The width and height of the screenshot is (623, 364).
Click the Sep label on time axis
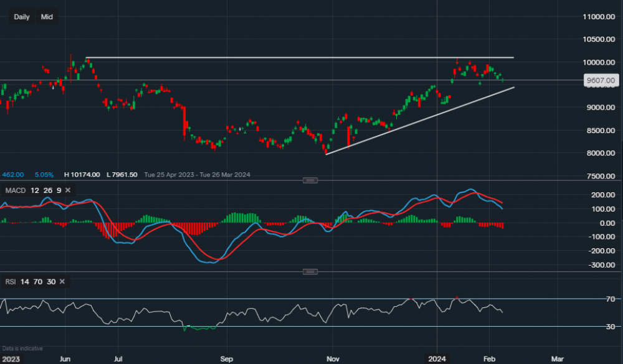point(227,358)
